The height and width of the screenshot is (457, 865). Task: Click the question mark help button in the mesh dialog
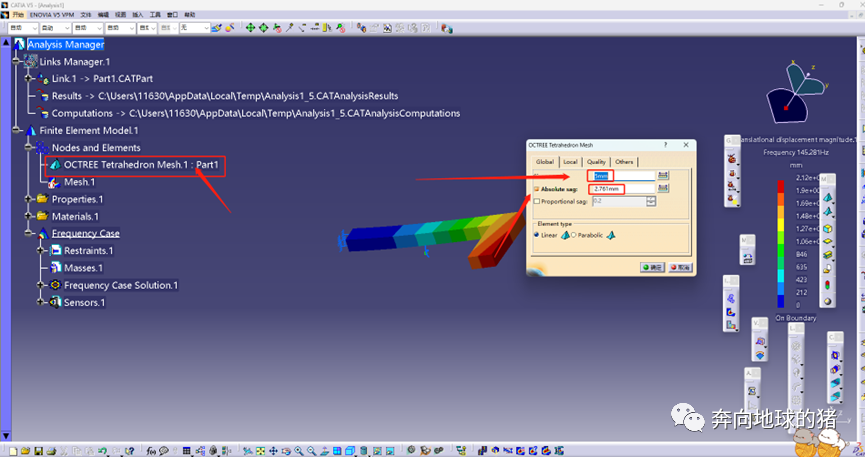[x=665, y=145]
